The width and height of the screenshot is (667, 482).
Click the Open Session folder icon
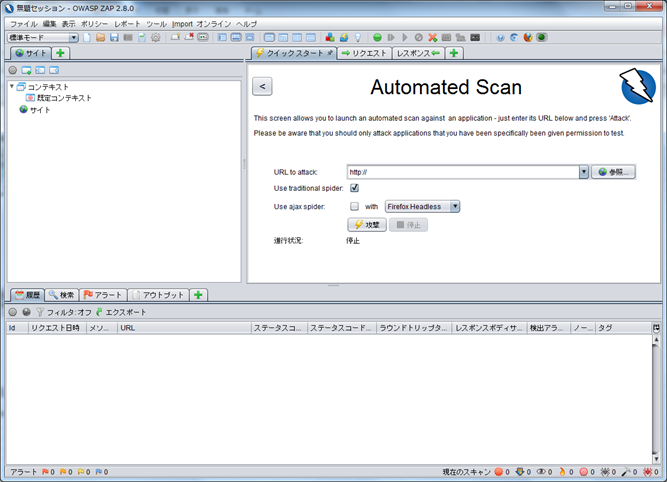pos(100,37)
